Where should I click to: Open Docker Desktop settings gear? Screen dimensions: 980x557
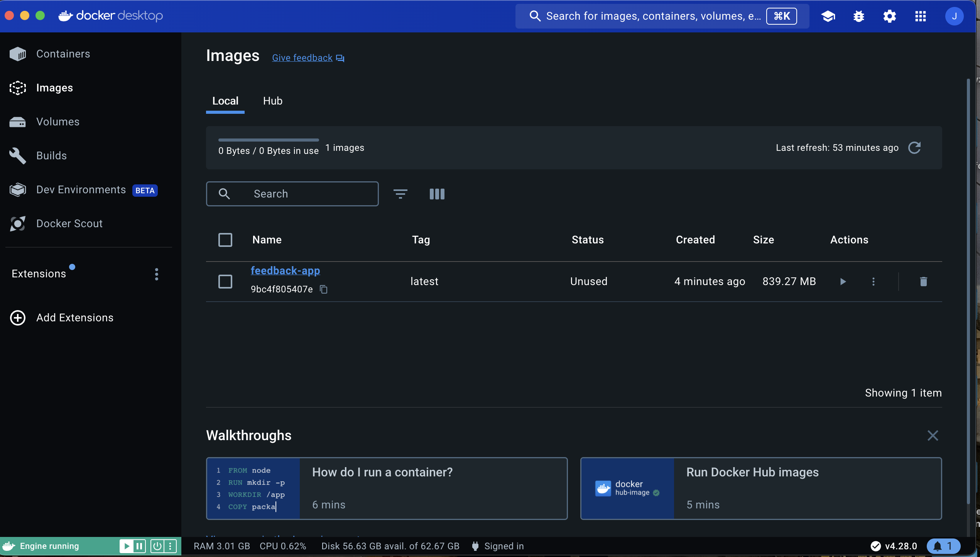point(889,16)
